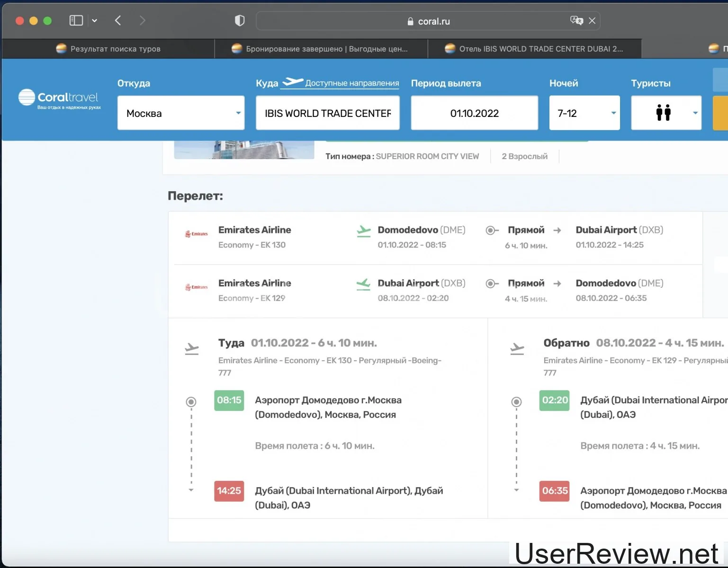
Task: Click the browser back arrow
Action: click(118, 20)
